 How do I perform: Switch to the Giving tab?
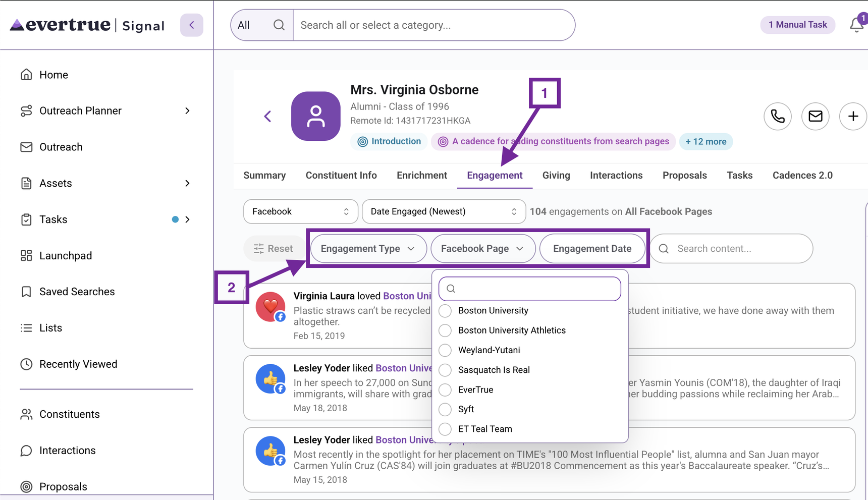coord(556,175)
